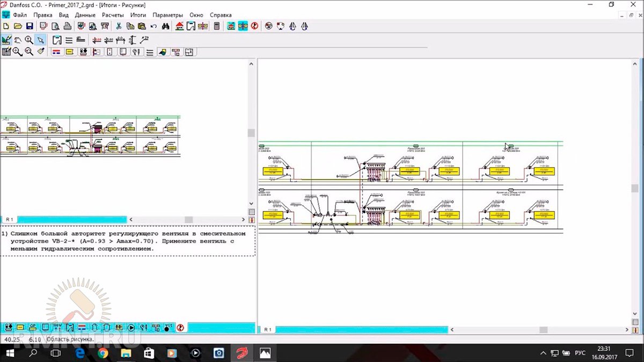The image size is (644, 362).
Task: Click the Save floppy disk icon
Action: tap(30, 26)
